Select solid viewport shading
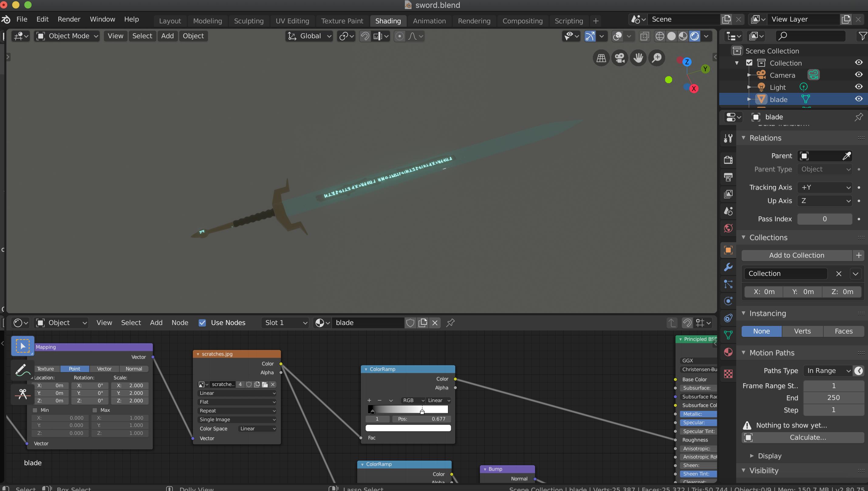The height and width of the screenshot is (491, 868). 671,36
